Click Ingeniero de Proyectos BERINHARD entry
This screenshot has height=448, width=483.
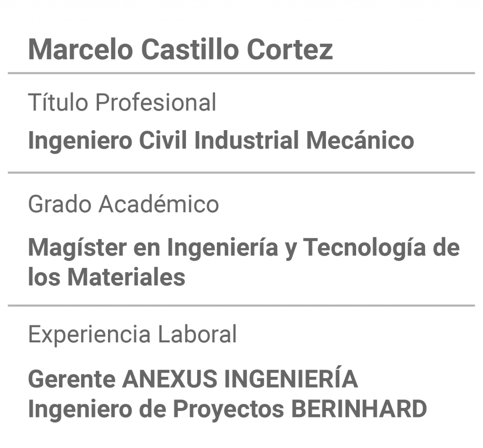click(x=227, y=409)
